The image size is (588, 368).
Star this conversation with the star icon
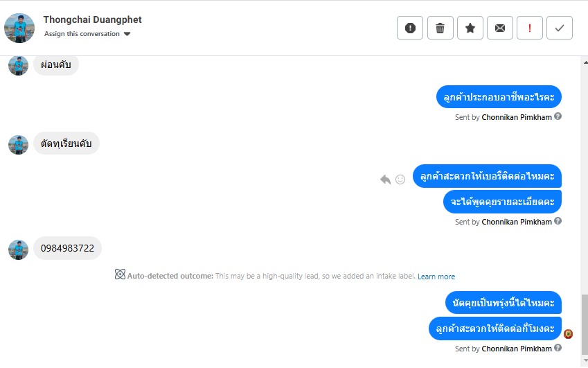[x=470, y=28]
